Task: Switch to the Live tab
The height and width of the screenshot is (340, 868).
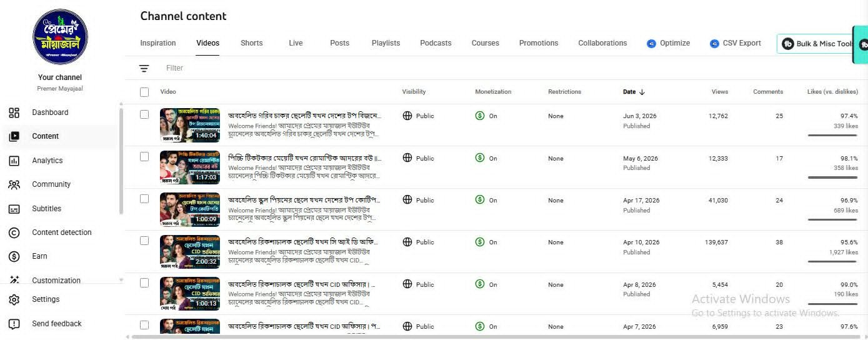Action: [x=296, y=43]
